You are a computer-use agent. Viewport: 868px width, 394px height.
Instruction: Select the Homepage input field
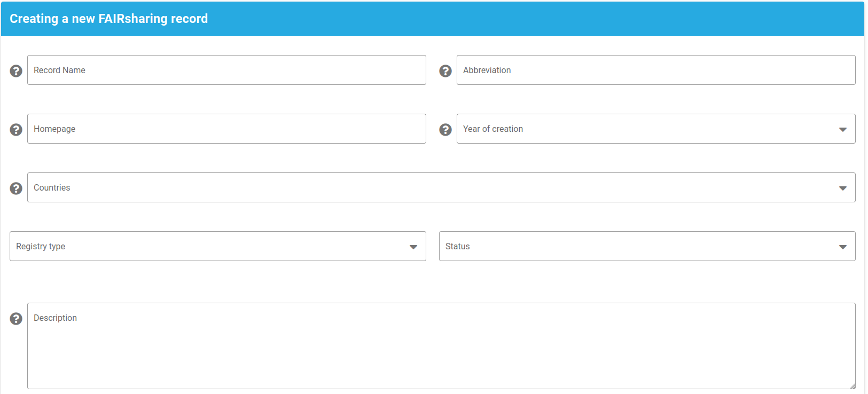(x=226, y=129)
